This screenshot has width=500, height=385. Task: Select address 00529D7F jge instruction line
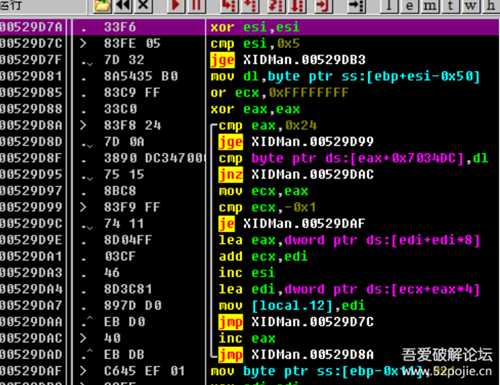[x=250, y=60]
